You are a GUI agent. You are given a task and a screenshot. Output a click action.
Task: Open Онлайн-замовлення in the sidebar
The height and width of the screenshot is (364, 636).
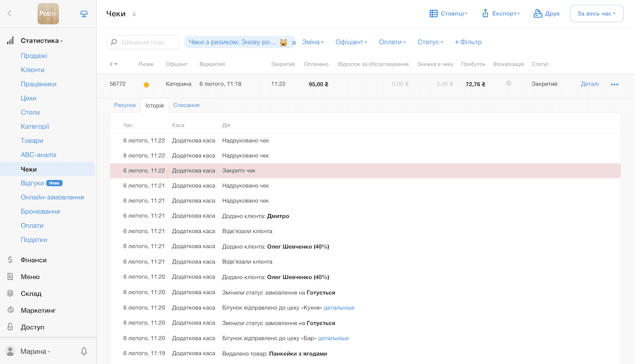52,197
